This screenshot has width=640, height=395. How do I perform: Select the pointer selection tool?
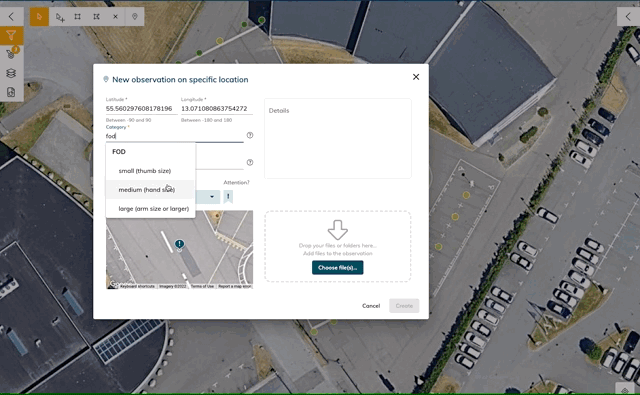(39, 17)
